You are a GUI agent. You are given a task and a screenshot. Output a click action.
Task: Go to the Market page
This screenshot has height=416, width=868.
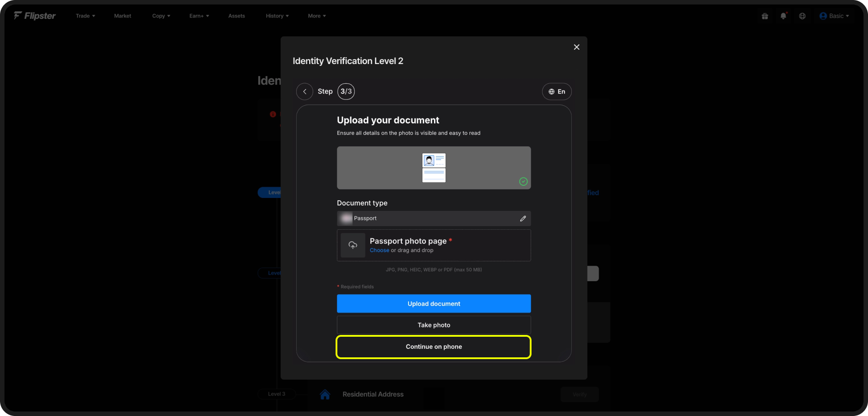(x=123, y=16)
